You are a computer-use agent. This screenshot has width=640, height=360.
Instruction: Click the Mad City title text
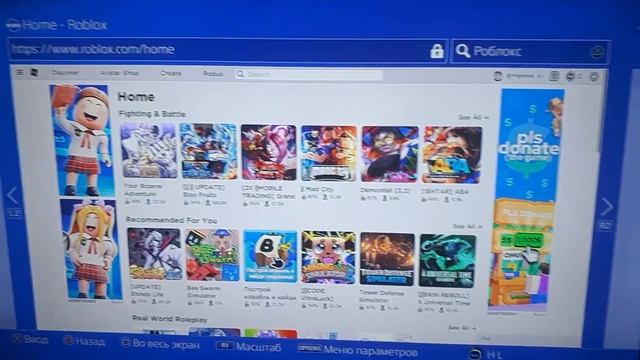317,189
